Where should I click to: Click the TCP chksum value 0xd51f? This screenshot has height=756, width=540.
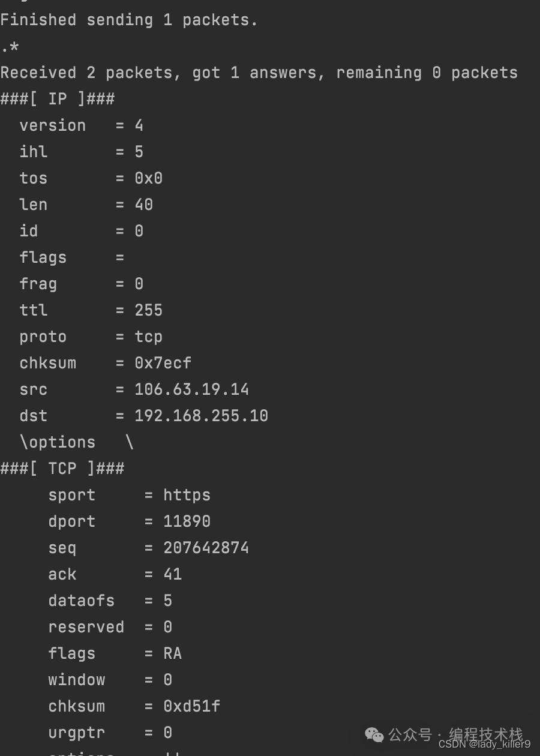point(192,706)
